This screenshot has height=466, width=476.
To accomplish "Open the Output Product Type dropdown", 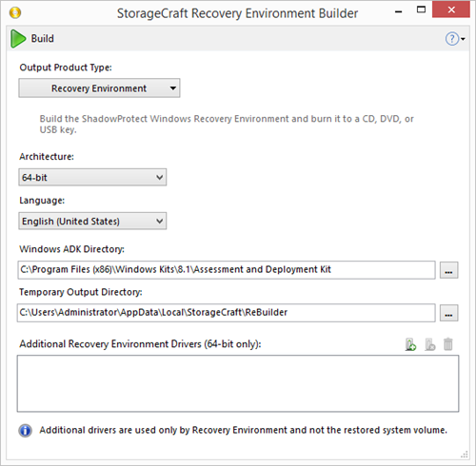I will [99, 88].
